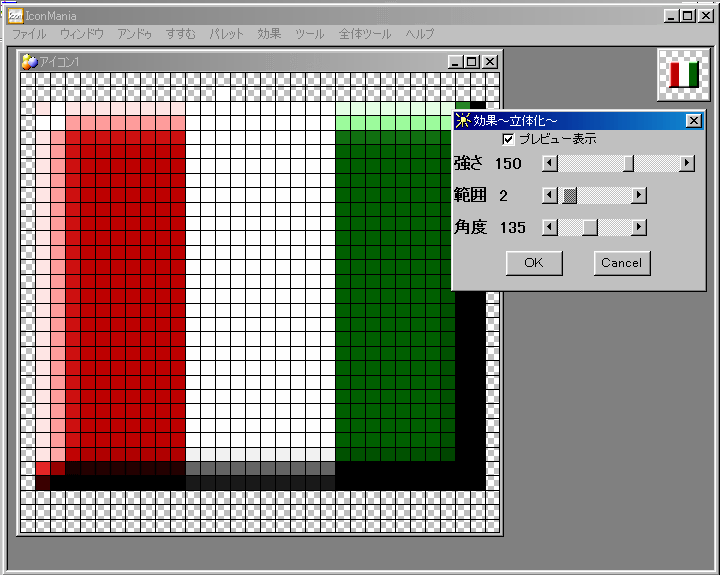Increase 角度 with the right arrow
The width and height of the screenshot is (720, 575).
(x=639, y=227)
